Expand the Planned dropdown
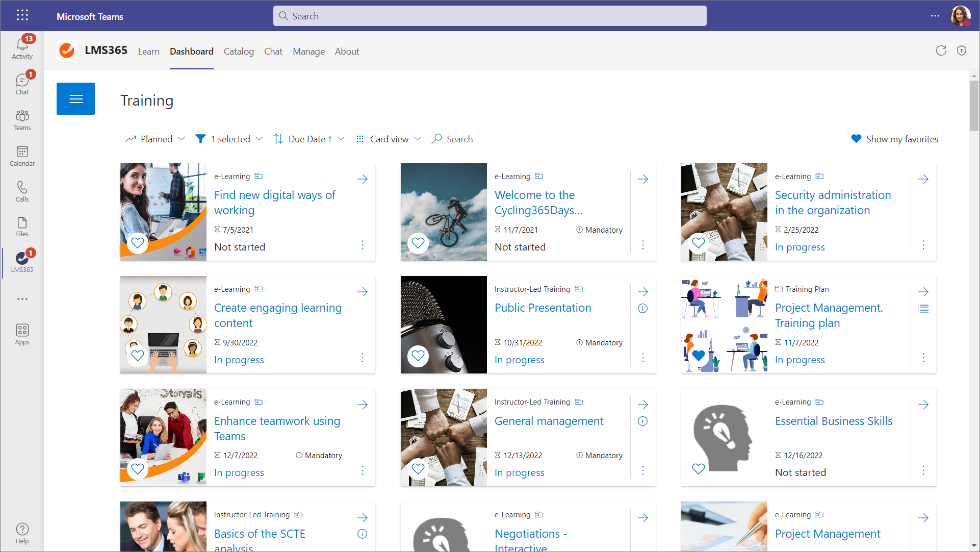This screenshot has width=980, height=552. 156,139
